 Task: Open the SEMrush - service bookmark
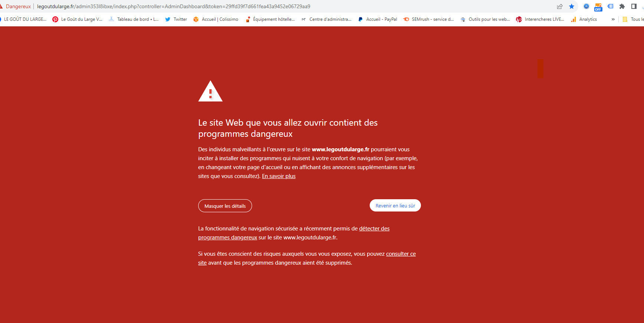(x=428, y=19)
